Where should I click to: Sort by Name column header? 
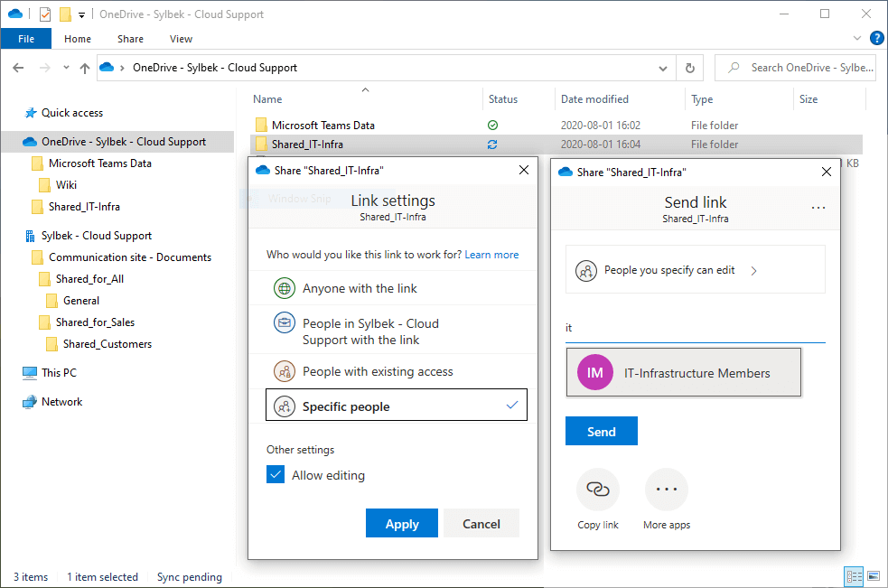click(x=268, y=99)
